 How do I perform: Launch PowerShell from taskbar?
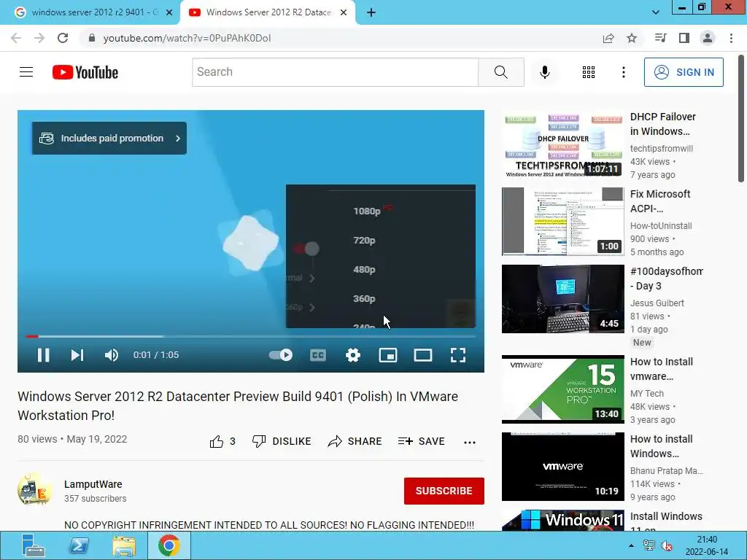(79, 545)
